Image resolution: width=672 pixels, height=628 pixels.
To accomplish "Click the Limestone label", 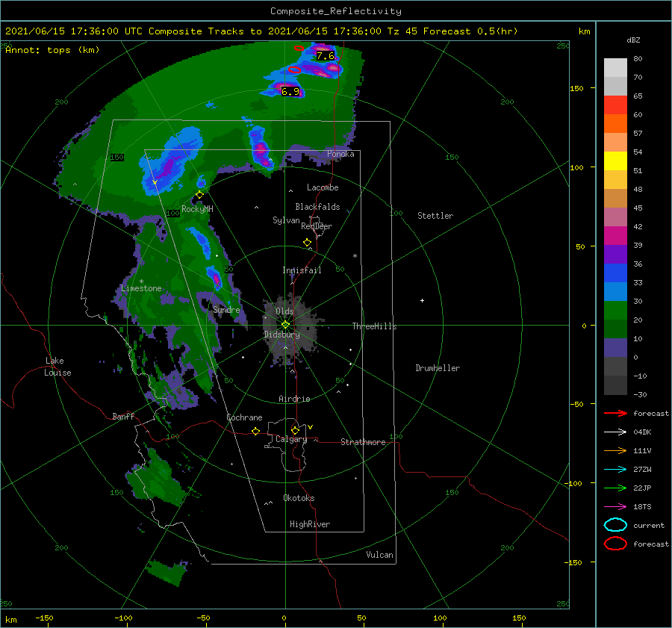I will (x=141, y=288).
